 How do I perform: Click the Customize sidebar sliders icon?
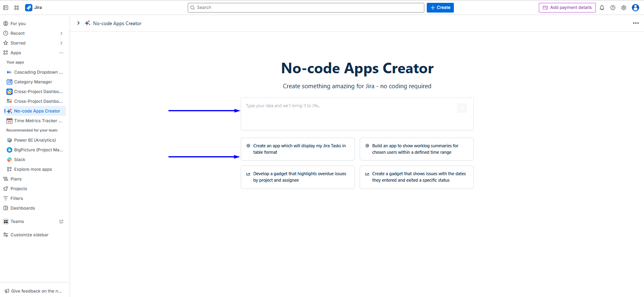coord(6,235)
